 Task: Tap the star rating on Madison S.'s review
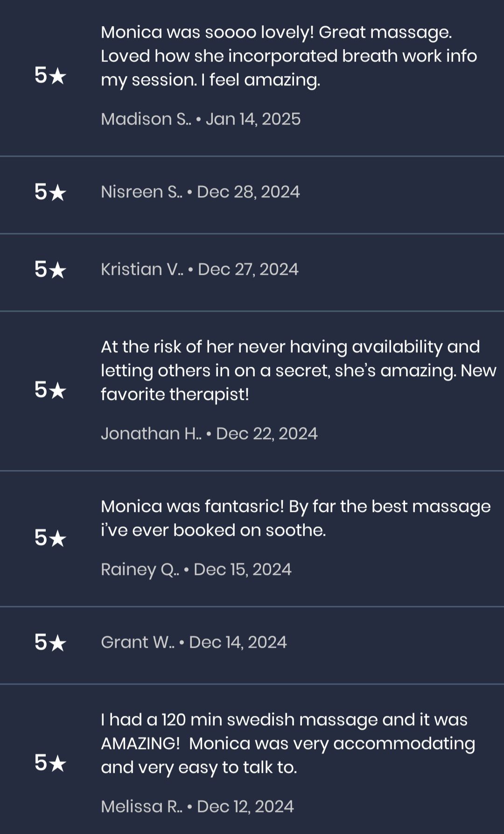point(50,76)
